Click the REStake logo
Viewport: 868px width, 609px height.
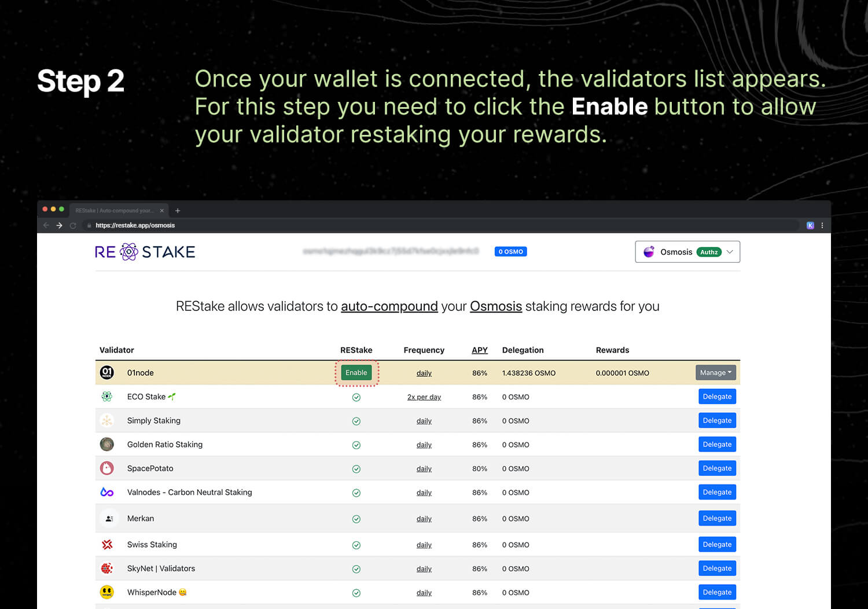(x=145, y=252)
